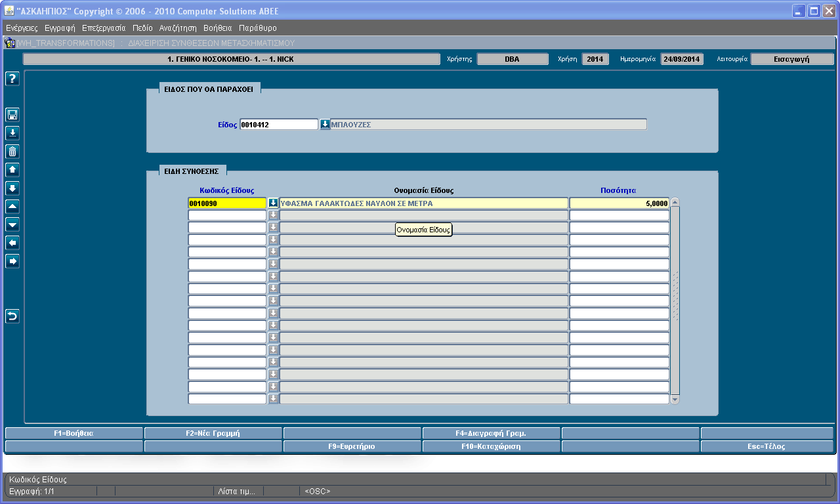
Task: Open the Πεδίο menu
Action: pos(142,28)
